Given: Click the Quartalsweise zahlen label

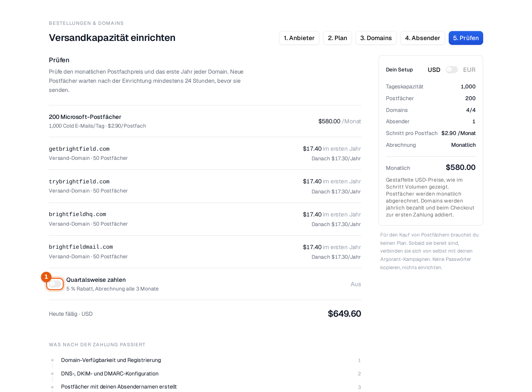Looking at the screenshot, I should point(96,280).
